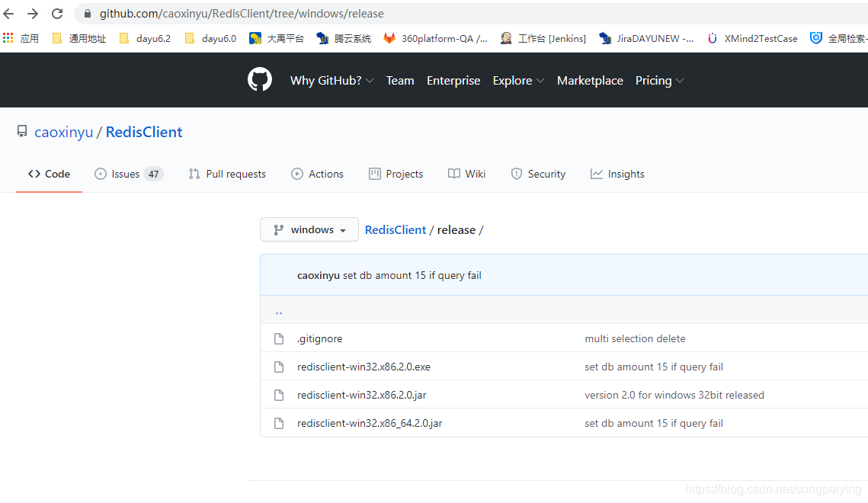Open the exe row commit message link

click(x=654, y=367)
